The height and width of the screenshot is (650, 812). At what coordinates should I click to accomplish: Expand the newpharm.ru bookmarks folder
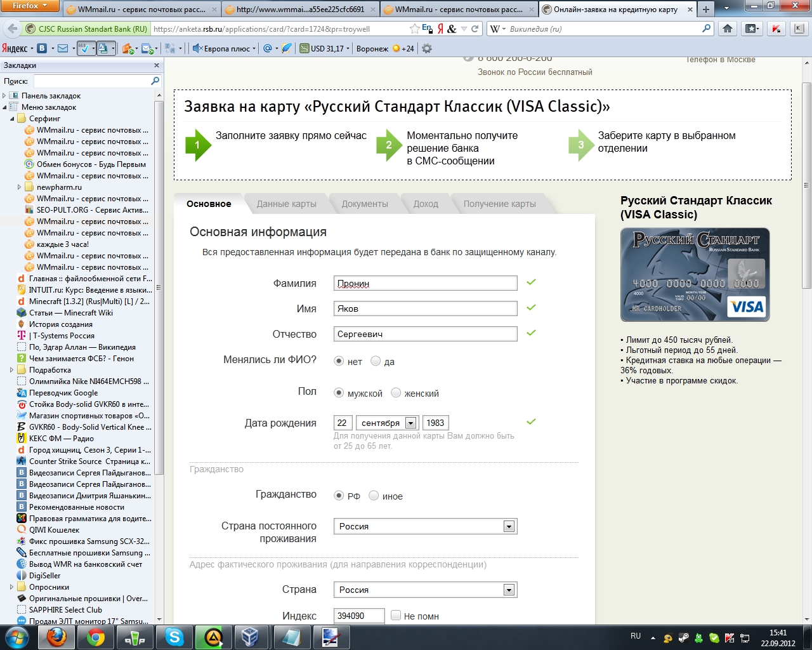coord(20,187)
